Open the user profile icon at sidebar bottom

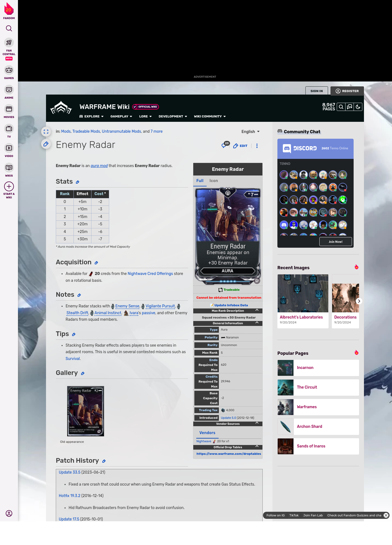click(9, 513)
